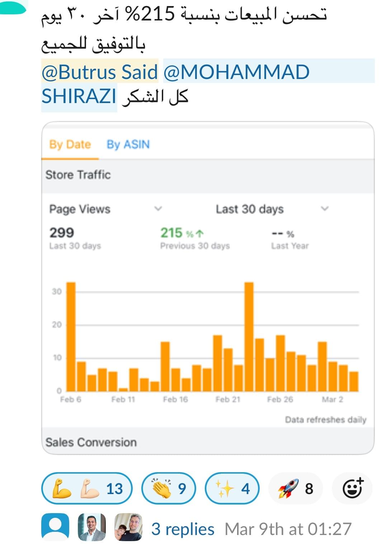This screenshot has height=544, width=392.
Task: Select the By Date tab
Action: pyautogui.click(x=70, y=144)
